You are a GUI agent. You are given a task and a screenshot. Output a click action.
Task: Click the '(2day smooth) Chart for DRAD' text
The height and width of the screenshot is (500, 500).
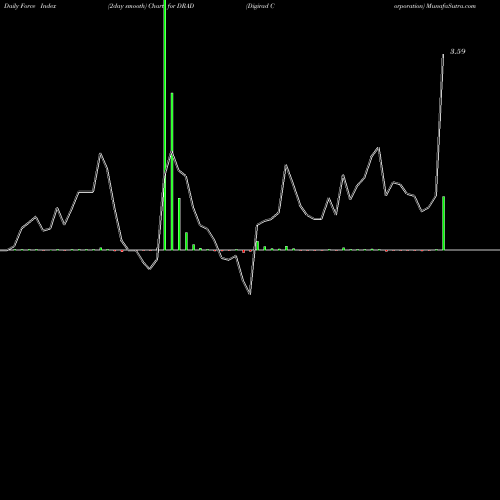pos(151,6)
